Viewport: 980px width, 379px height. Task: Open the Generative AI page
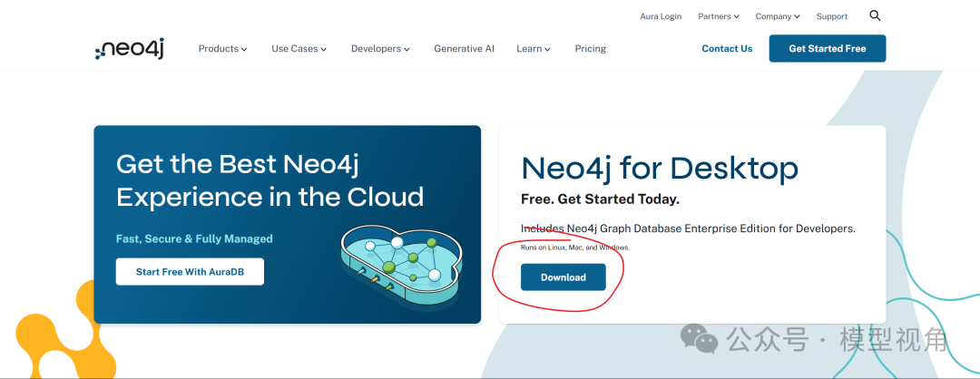pyautogui.click(x=464, y=49)
